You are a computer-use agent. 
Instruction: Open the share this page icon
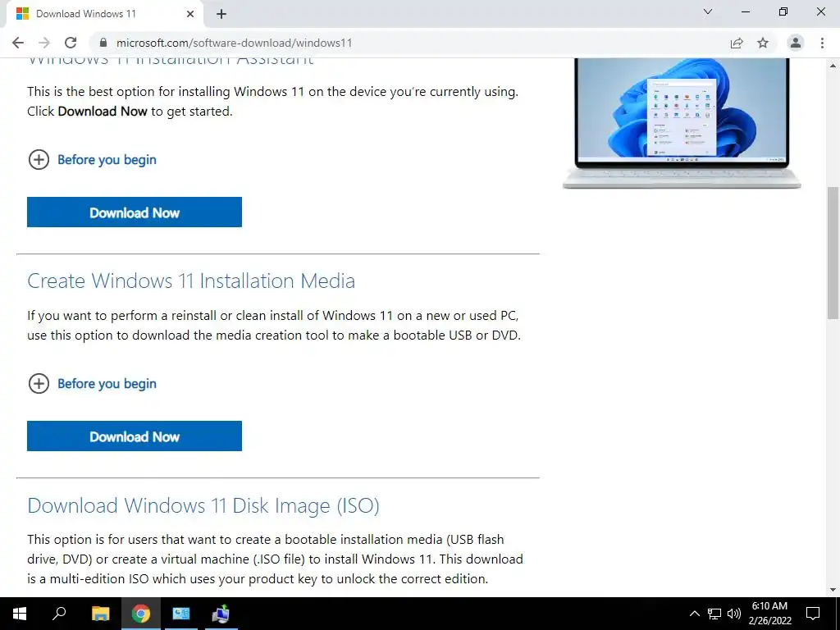(737, 43)
